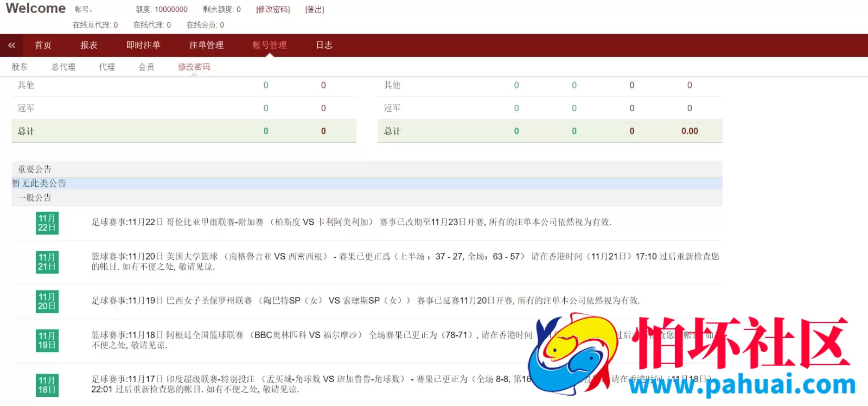Viewport: 868px width, 406px height.
Task: Switch to 总代理 sub-tab
Action: pyautogui.click(x=63, y=67)
